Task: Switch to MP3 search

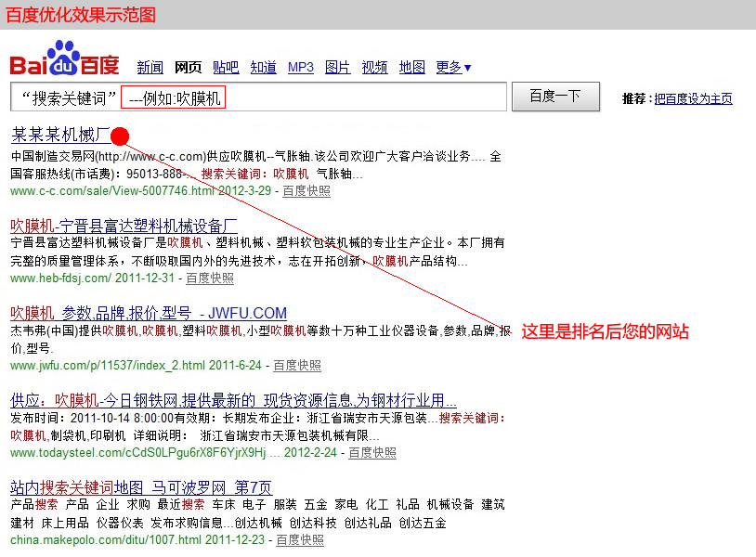Action: click(301, 67)
